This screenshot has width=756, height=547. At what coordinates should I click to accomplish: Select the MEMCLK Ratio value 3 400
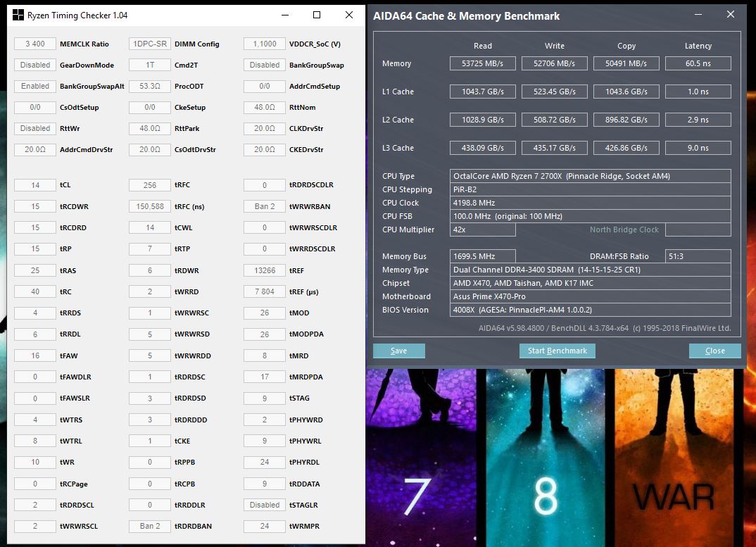point(35,44)
